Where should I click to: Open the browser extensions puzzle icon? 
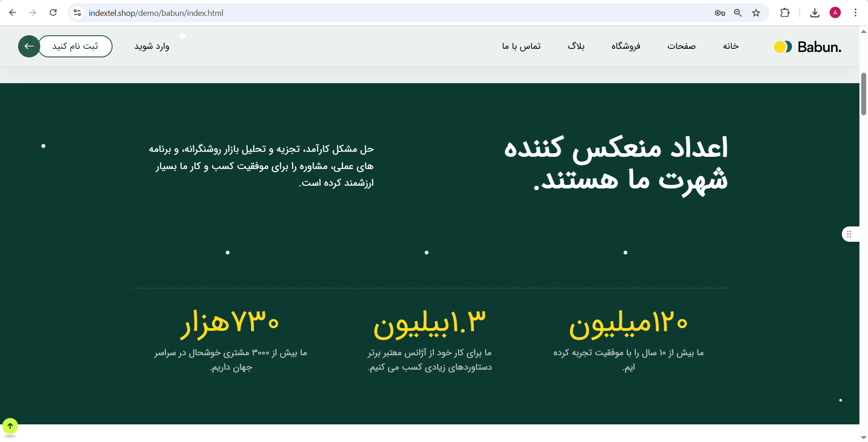coord(785,13)
